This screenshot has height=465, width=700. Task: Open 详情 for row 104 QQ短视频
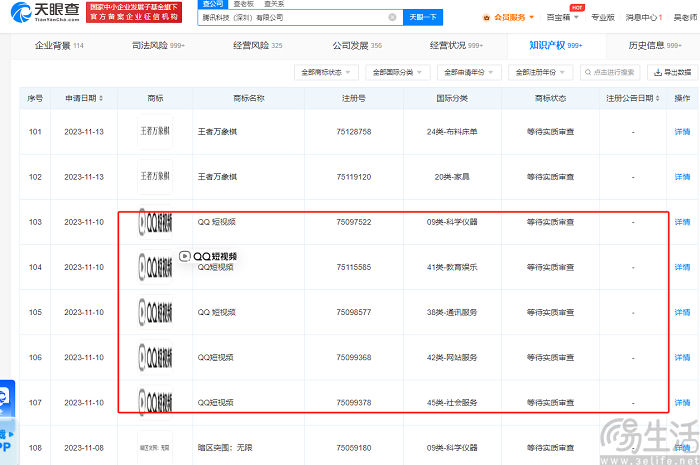pyautogui.click(x=682, y=267)
